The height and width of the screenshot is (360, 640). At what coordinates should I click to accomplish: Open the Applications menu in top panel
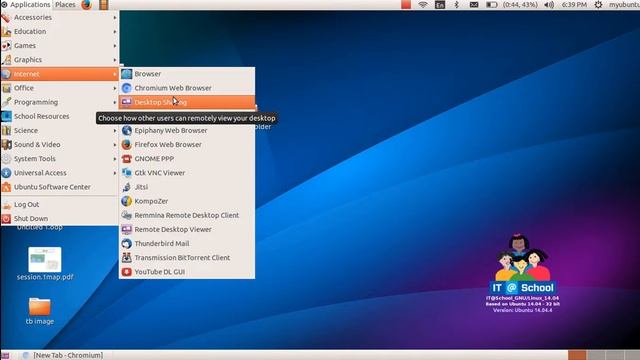point(25,5)
